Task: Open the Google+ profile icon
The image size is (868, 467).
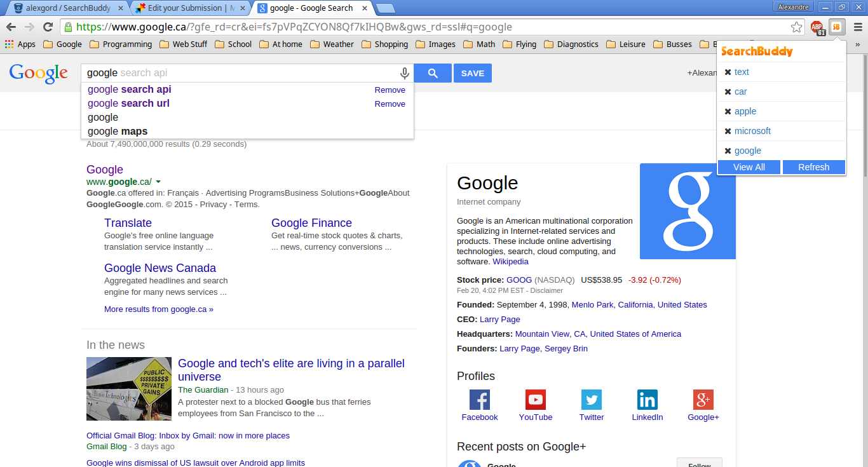Action: [x=703, y=400]
